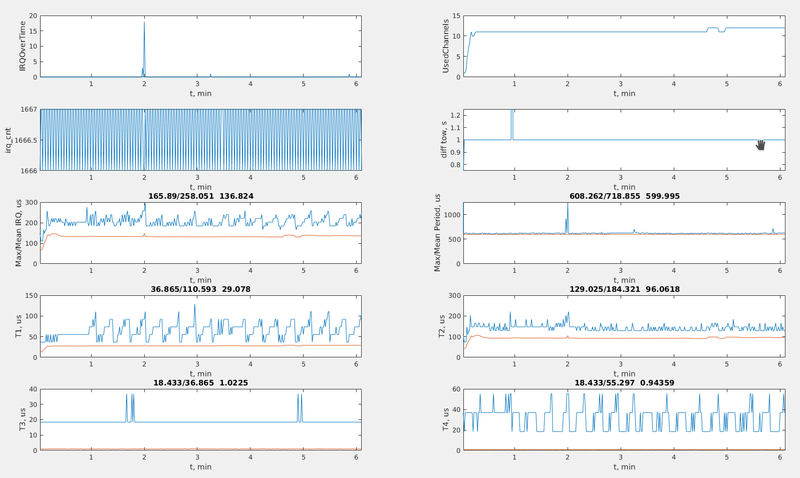Click the T3 double spike before 2 minutes

[x=130, y=407]
